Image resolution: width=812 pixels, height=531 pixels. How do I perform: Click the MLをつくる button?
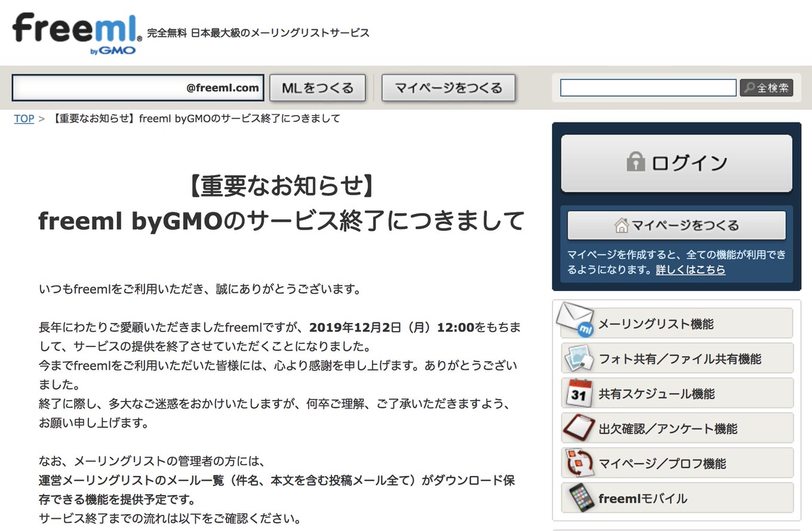pyautogui.click(x=318, y=88)
